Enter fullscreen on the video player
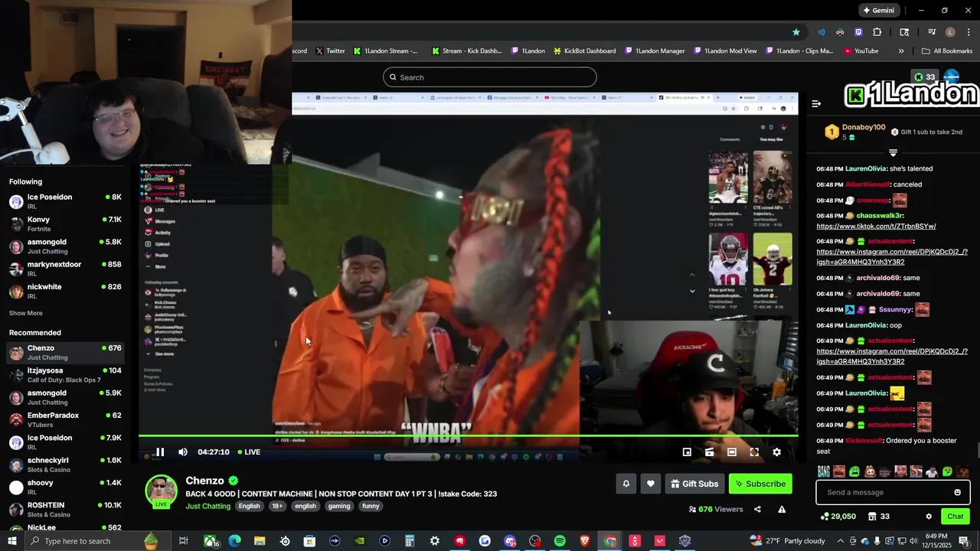Viewport: 980px width, 551px height. point(754,452)
